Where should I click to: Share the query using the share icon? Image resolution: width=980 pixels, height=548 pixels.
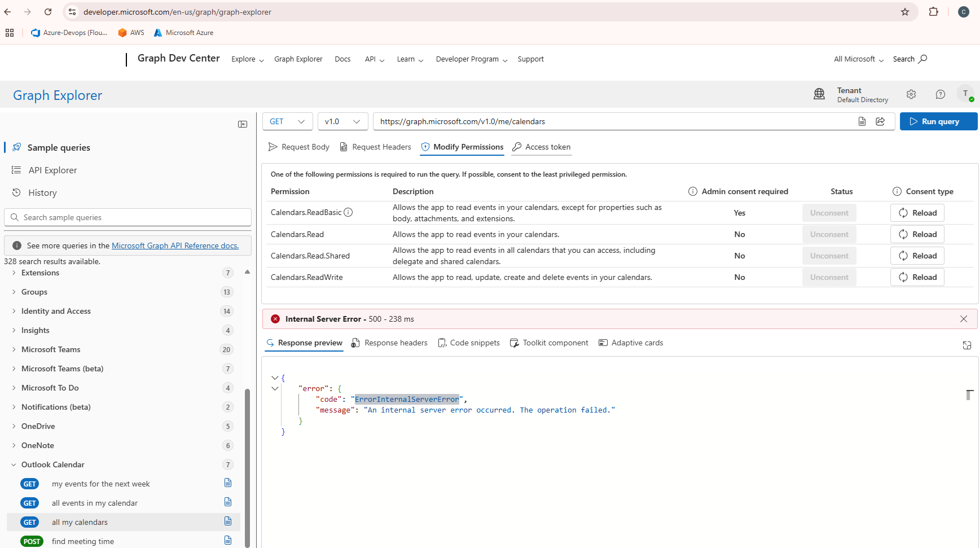(x=880, y=121)
